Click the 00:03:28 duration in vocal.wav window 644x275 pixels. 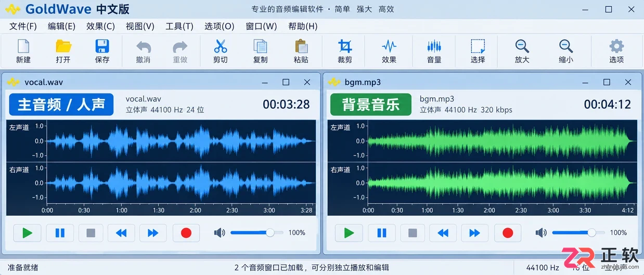[x=286, y=104]
